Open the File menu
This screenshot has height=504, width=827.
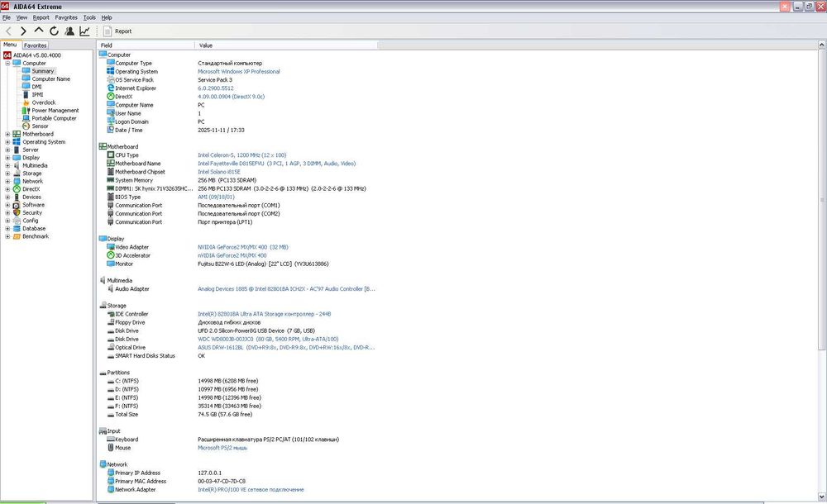[x=7, y=17]
